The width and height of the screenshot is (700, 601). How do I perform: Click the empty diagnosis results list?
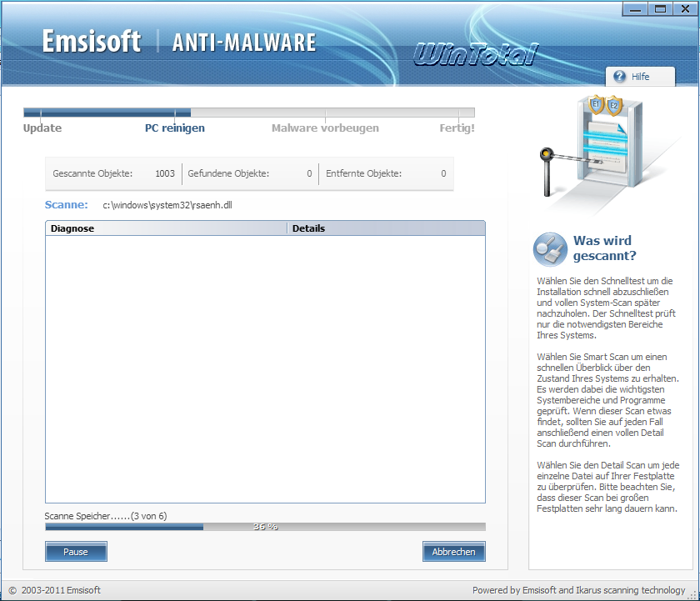point(265,368)
